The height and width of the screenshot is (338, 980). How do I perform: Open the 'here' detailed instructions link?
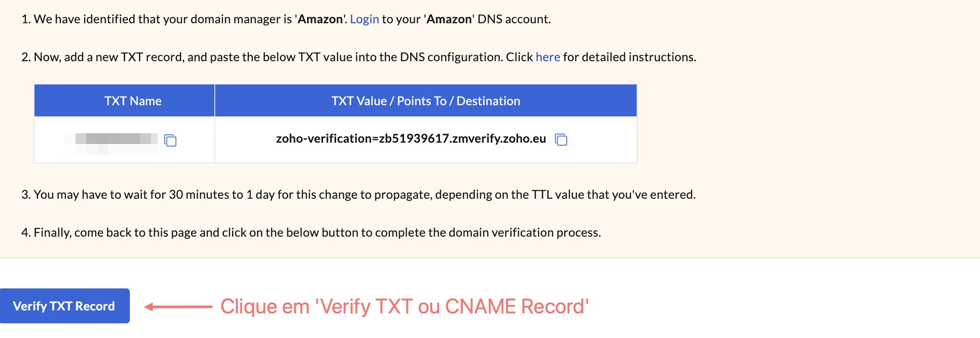coord(547,57)
